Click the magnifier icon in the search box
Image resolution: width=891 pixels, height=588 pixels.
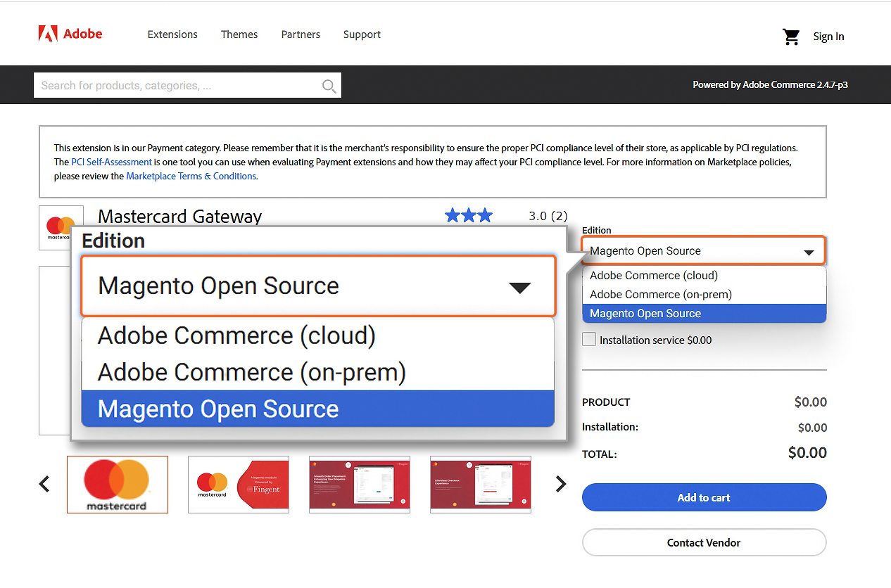(x=329, y=86)
